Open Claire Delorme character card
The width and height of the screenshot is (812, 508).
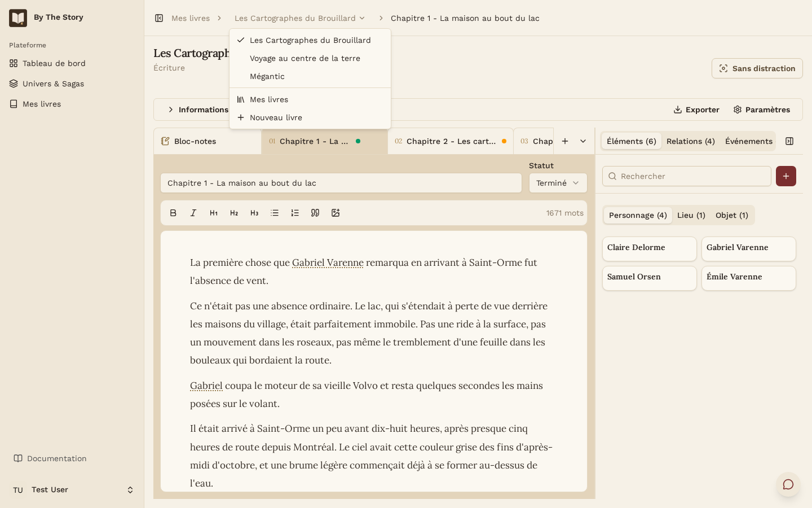click(x=650, y=249)
